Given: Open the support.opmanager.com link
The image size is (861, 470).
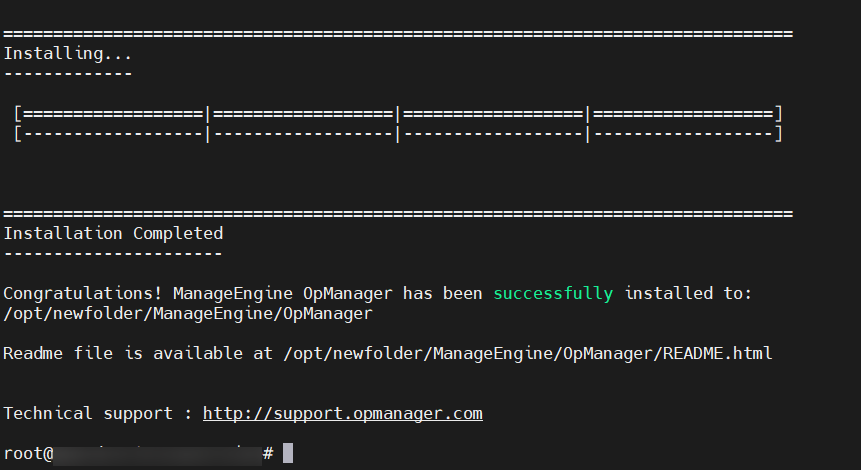Looking at the screenshot, I should (x=342, y=413).
